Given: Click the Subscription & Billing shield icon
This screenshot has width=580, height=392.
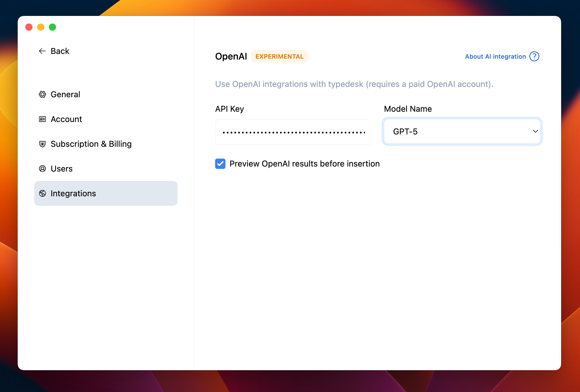Looking at the screenshot, I should point(42,144).
